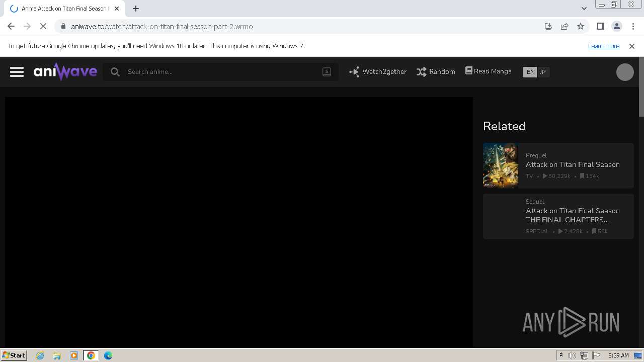Bookmark this tab with the star

pos(581,26)
